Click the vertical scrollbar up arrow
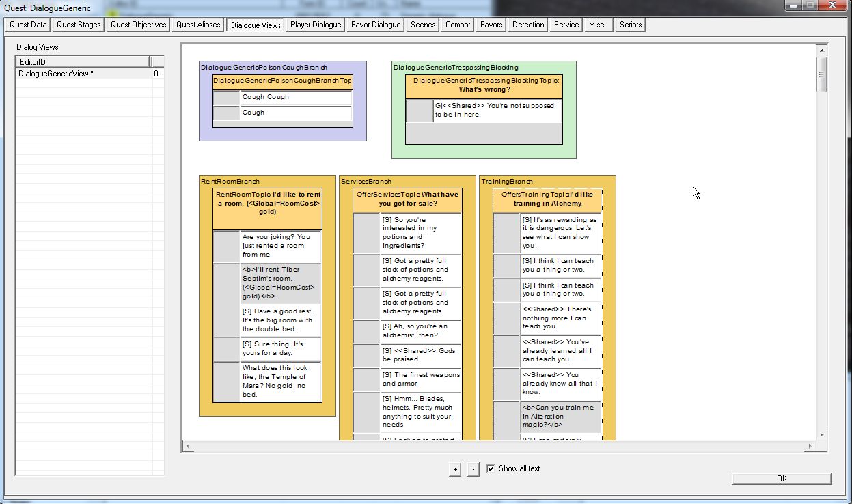This screenshot has height=504, width=852. 822,51
